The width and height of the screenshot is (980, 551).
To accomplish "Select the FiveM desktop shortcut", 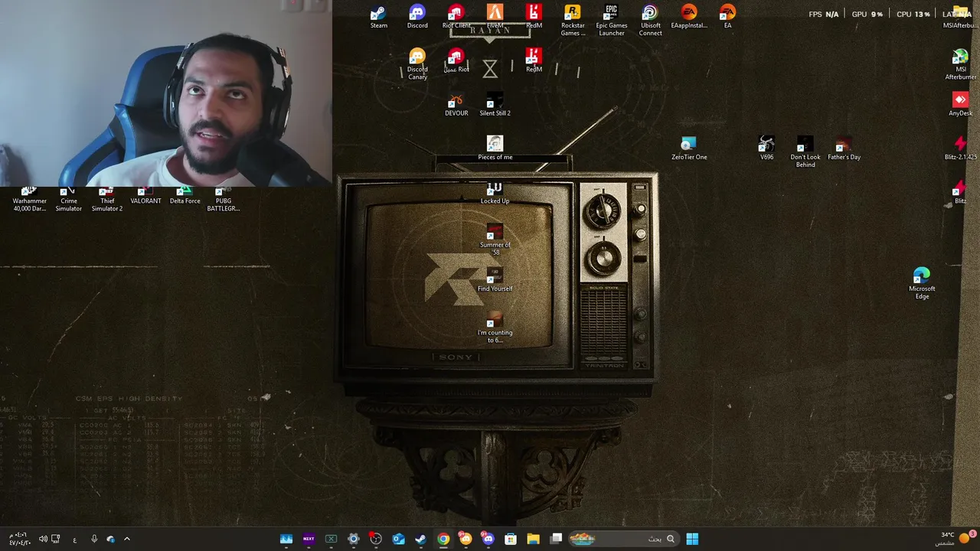I will pos(495,17).
